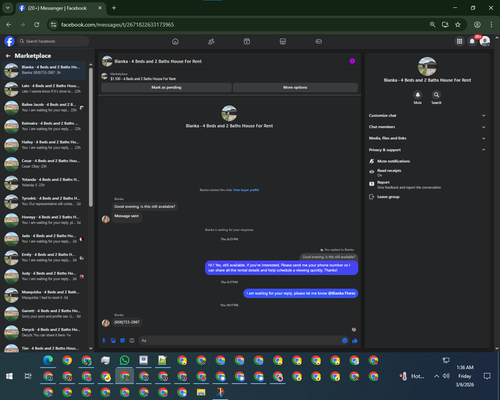Viewport: 500px width, 400px height.
Task: Reload the Facebook page
Action: pyautogui.click(x=37, y=25)
